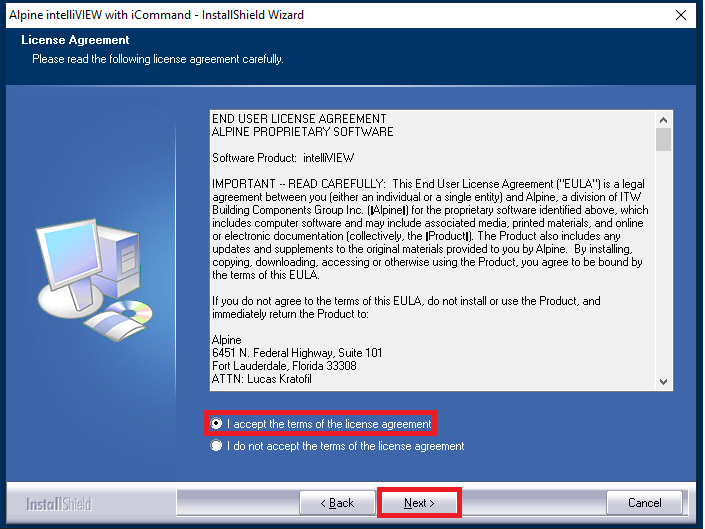Click the license scrollbar thumb
The height and width of the screenshot is (529, 705).
click(x=663, y=140)
